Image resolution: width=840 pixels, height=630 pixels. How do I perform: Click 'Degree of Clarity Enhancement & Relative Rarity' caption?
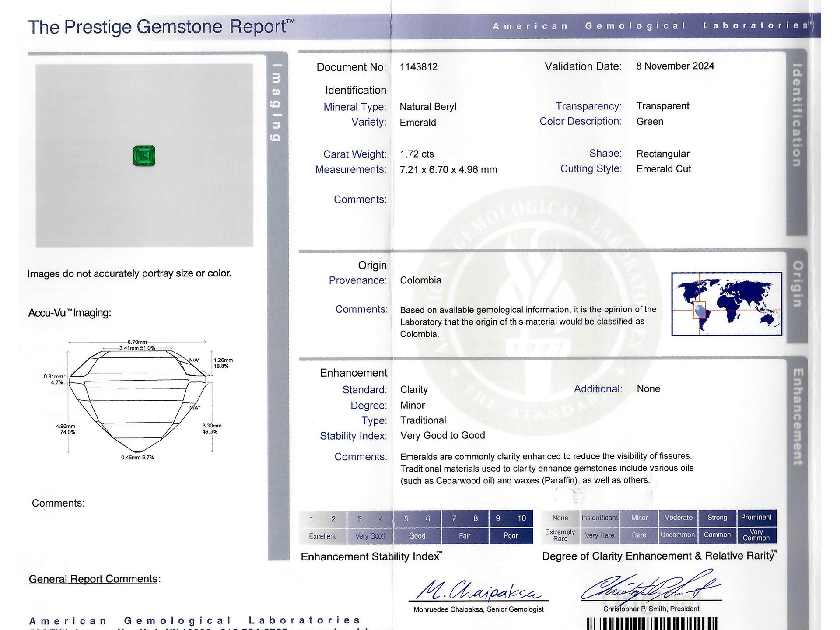point(659,556)
